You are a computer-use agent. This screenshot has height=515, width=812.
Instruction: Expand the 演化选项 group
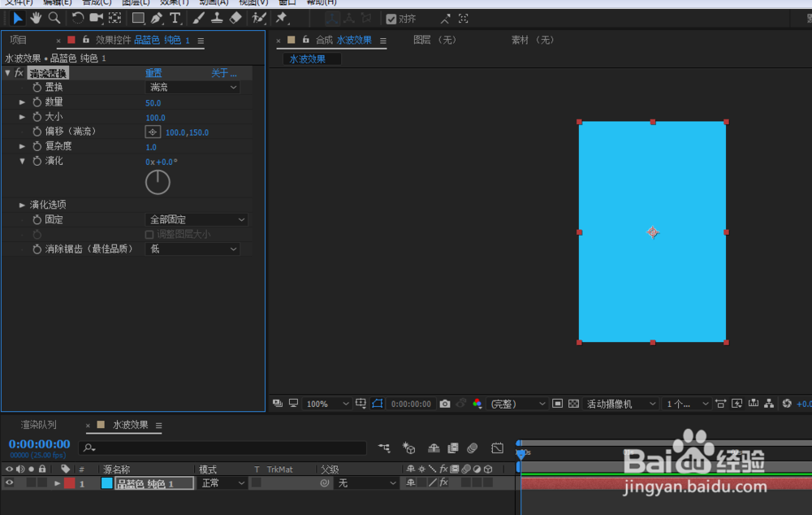(x=22, y=206)
